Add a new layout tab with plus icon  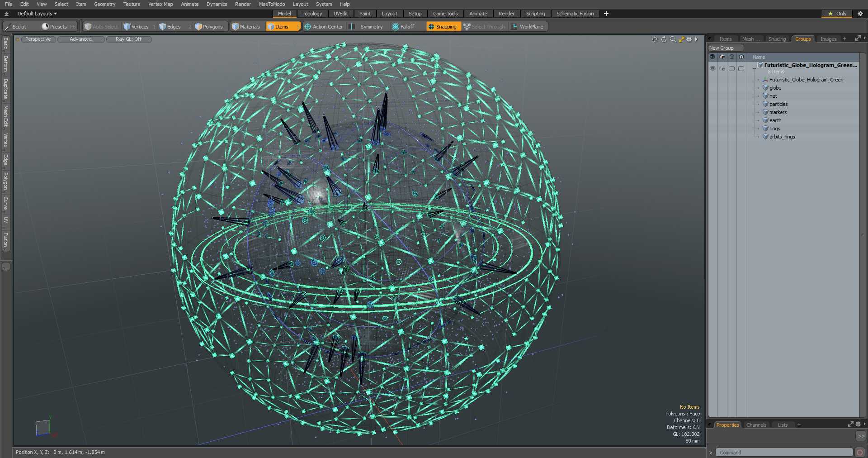(606, 14)
